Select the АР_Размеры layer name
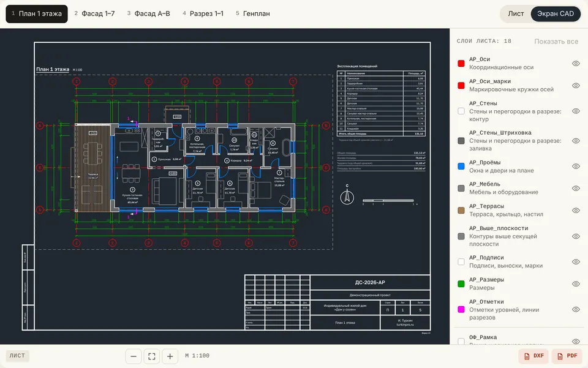This screenshot has width=588, height=368. 486,280
